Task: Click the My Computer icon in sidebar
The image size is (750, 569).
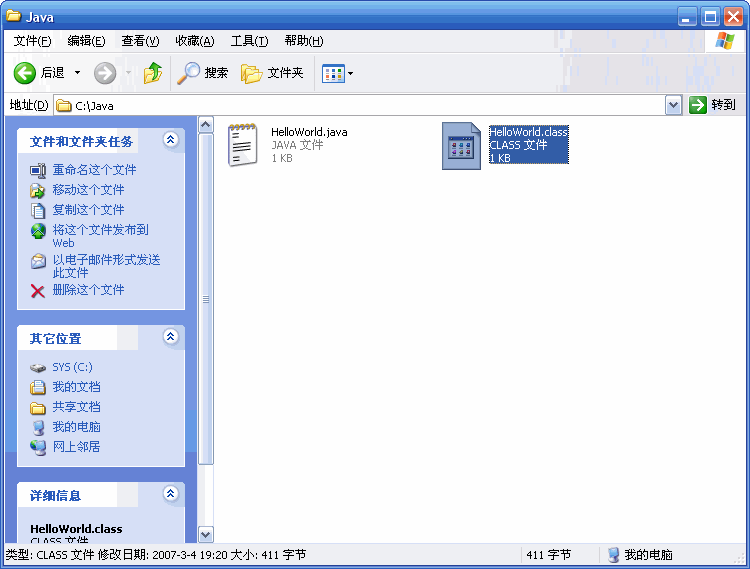Action: click(x=38, y=427)
